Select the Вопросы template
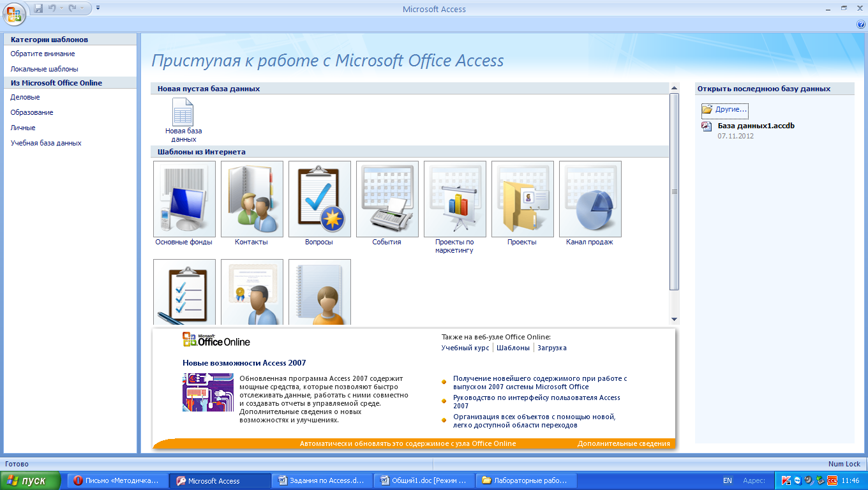The width and height of the screenshot is (868, 490). tap(319, 204)
